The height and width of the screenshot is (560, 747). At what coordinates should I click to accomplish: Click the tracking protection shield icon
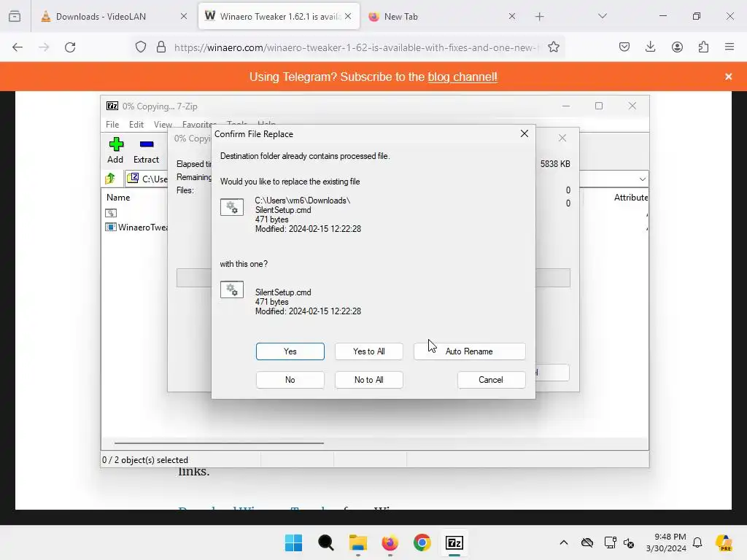[x=141, y=47]
